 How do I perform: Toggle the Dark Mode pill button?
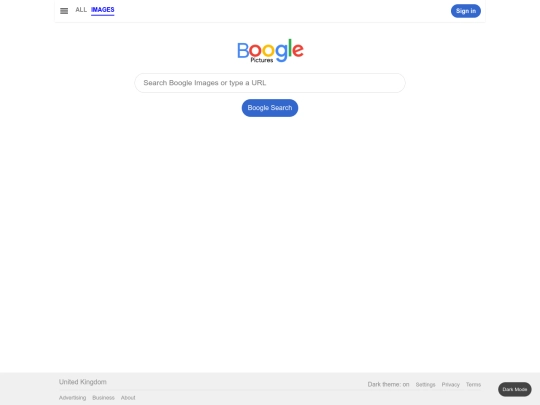pos(515,389)
